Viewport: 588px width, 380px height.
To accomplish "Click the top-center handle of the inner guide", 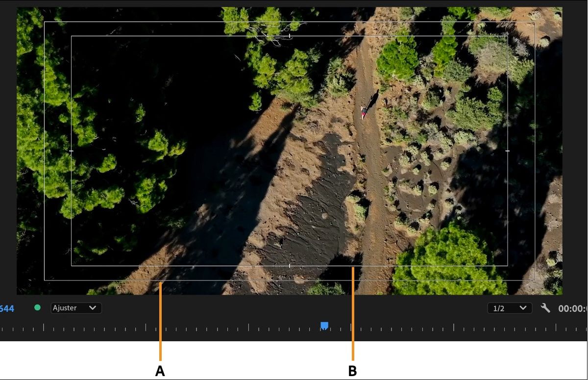I will click(290, 36).
